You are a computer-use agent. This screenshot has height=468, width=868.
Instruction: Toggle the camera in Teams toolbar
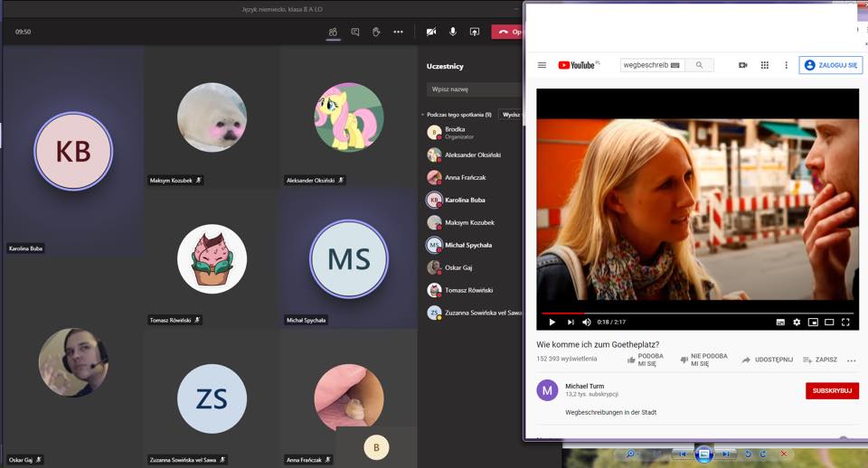431,32
